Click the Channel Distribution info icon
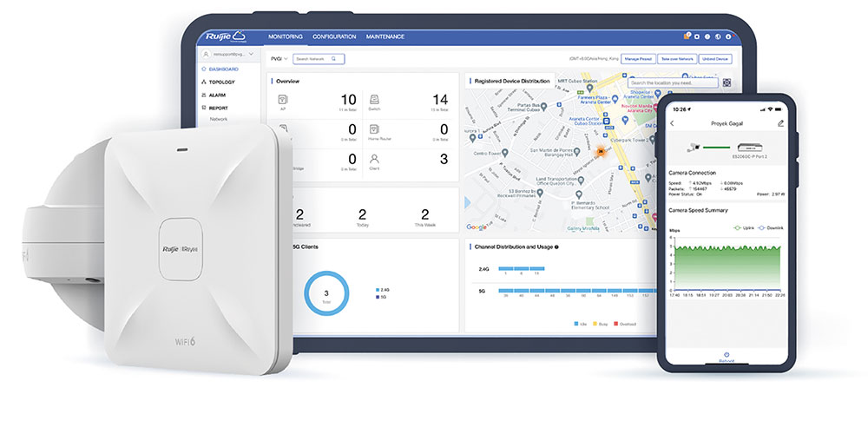The height and width of the screenshot is (434, 868). [556, 247]
